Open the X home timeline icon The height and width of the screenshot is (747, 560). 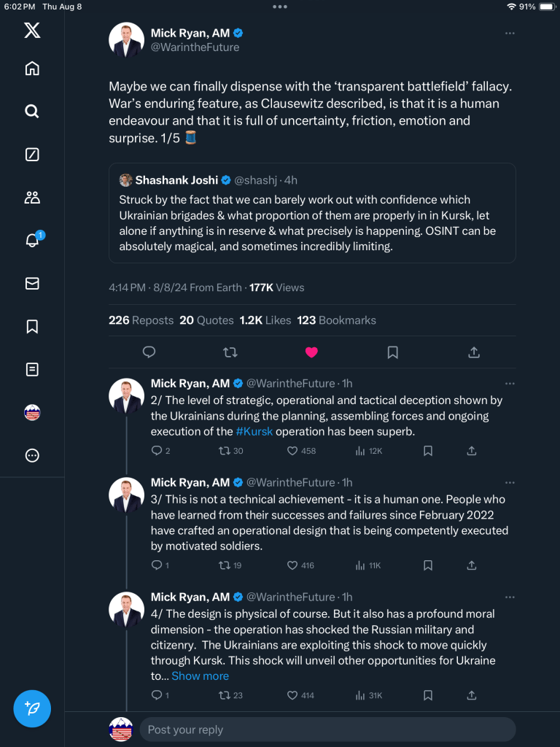tap(32, 69)
